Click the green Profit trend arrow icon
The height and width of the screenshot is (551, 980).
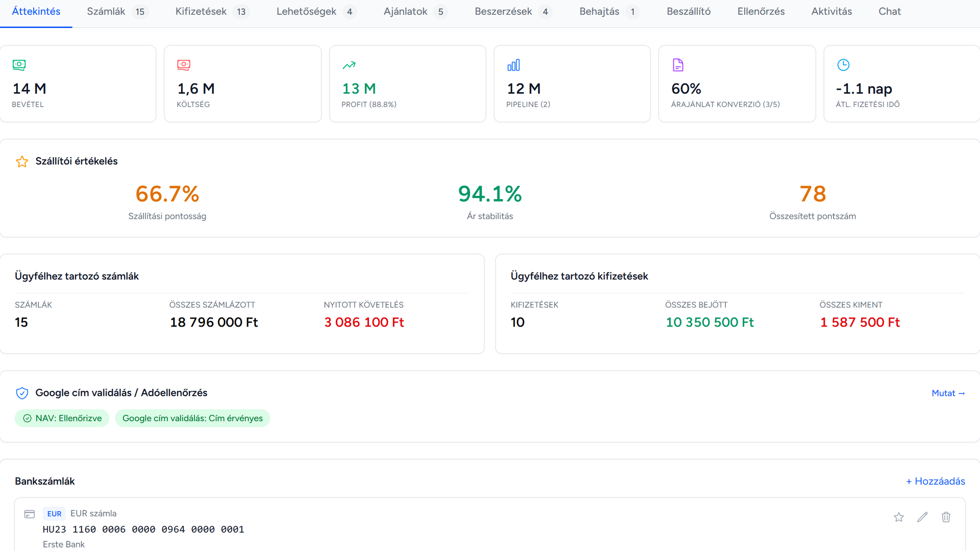click(349, 65)
